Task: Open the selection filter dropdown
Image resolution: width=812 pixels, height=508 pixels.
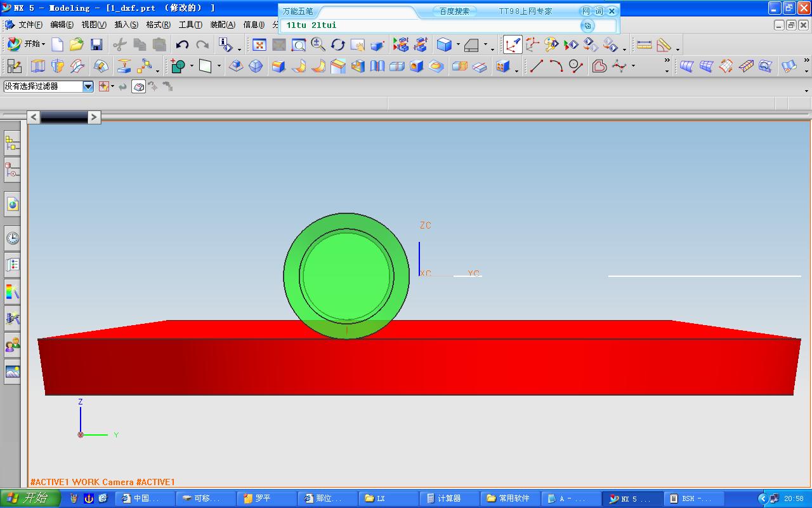Action: pyautogui.click(x=88, y=86)
